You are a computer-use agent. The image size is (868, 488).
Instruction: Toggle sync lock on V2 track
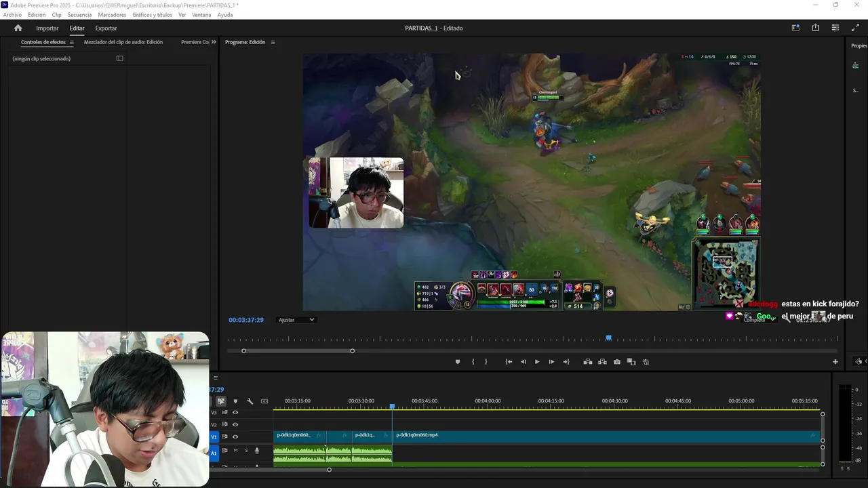[224, 424]
